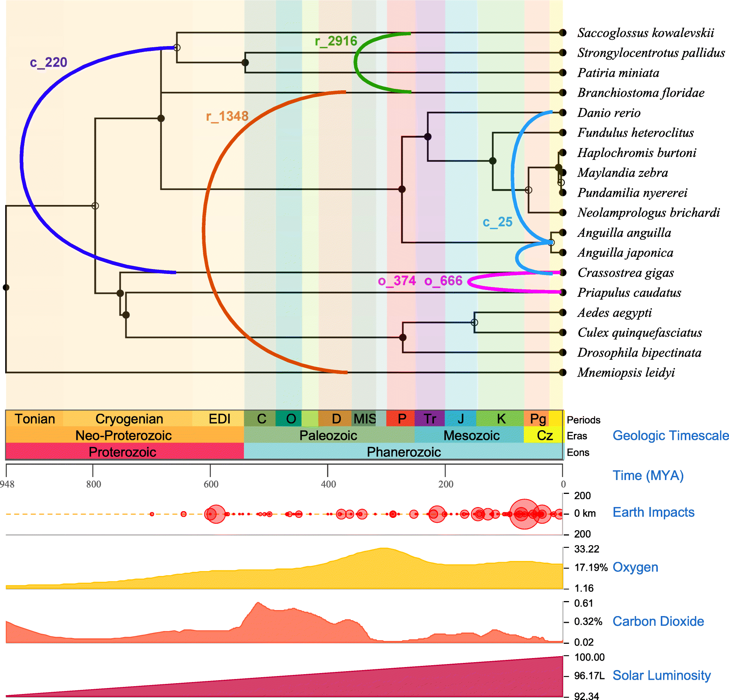Click the Haplochromis burtoni label
729x700 pixels.
pyautogui.click(x=637, y=153)
